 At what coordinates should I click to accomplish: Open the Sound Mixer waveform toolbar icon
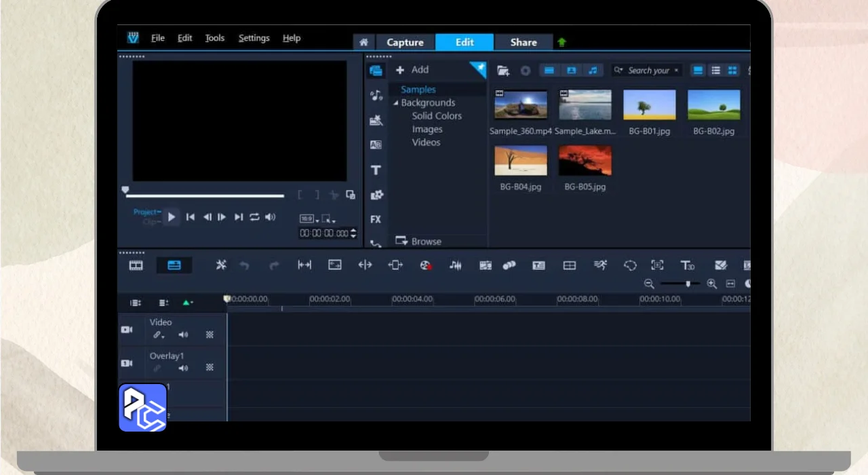pyautogui.click(x=456, y=265)
